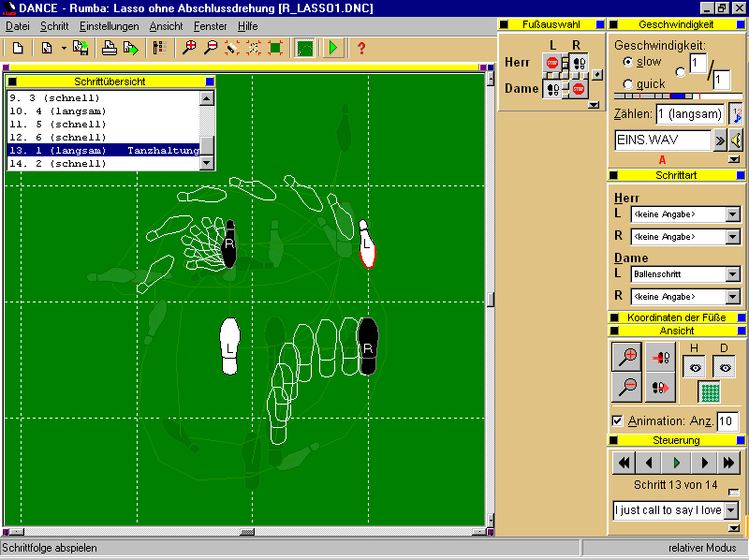Image resolution: width=749 pixels, height=560 pixels.
Task: Open the Datei menu
Action: [x=17, y=26]
